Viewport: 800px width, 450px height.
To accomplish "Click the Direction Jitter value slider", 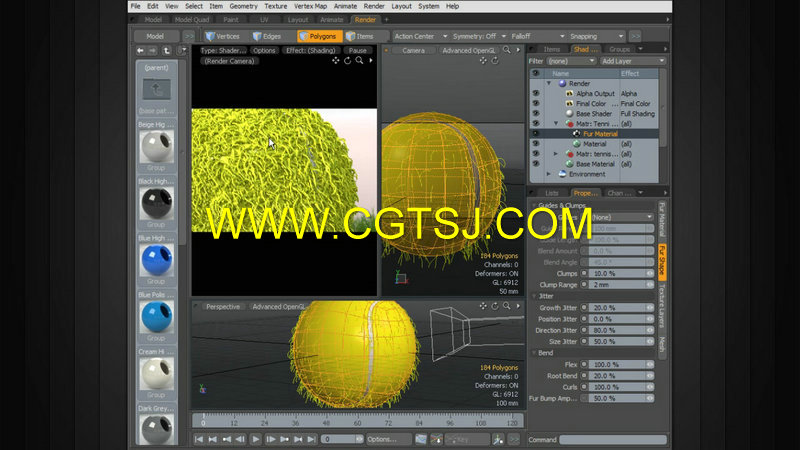I will pyautogui.click(x=621, y=330).
